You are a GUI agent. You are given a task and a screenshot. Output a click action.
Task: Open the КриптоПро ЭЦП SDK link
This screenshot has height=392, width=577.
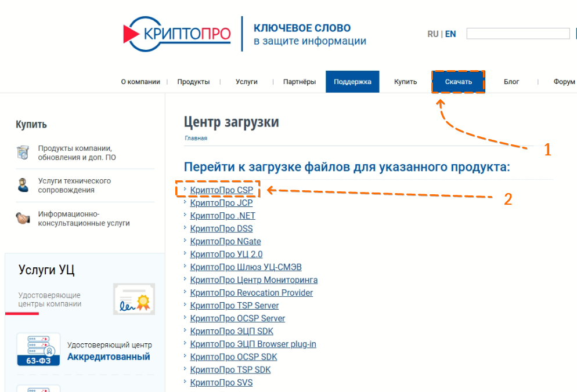[232, 331]
